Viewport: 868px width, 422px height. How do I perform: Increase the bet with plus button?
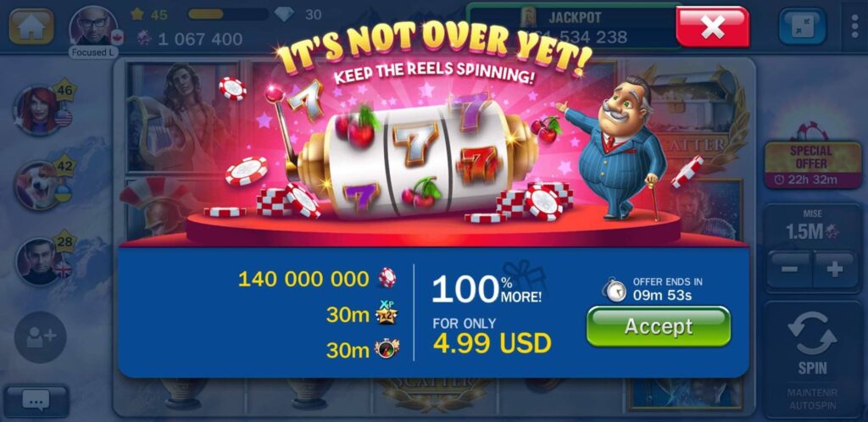point(835,269)
